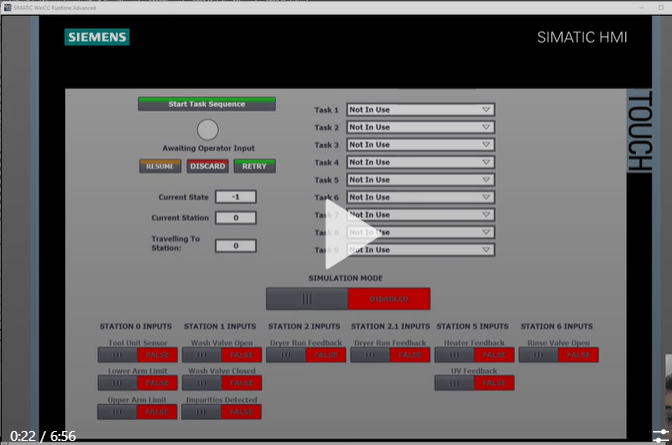
Task: Toggle the Rinse Valve Open switch
Action: pos(556,355)
